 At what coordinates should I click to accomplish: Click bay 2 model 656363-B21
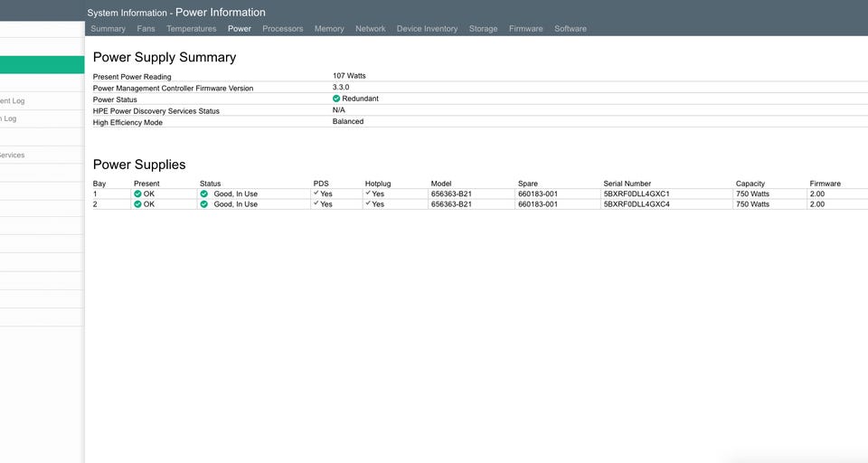(x=452, y=204)
